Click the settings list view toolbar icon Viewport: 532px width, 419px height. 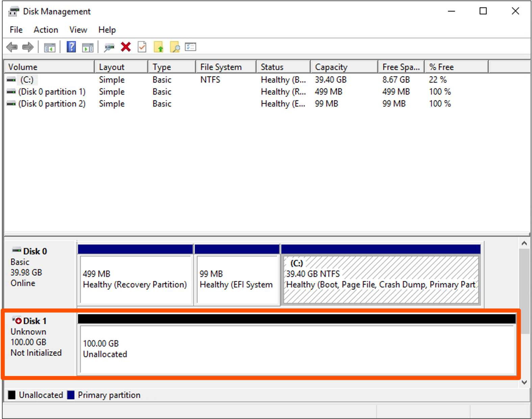191,47
